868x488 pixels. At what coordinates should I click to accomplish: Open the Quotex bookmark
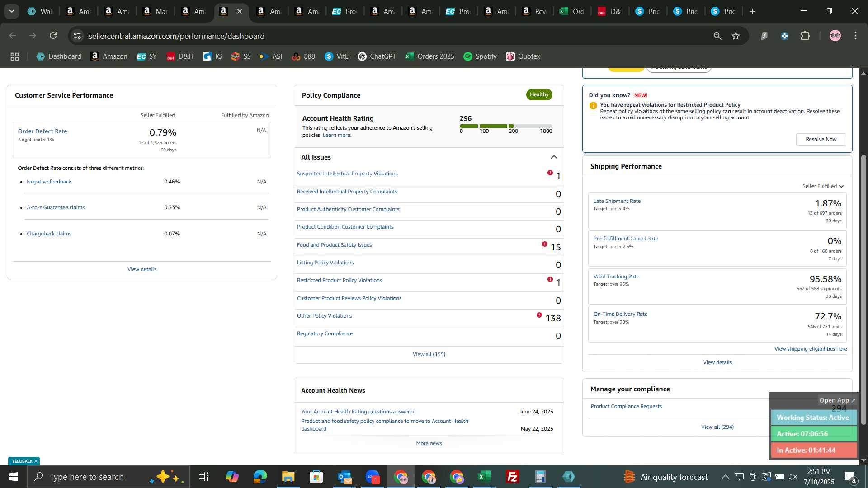click(523, 56)
